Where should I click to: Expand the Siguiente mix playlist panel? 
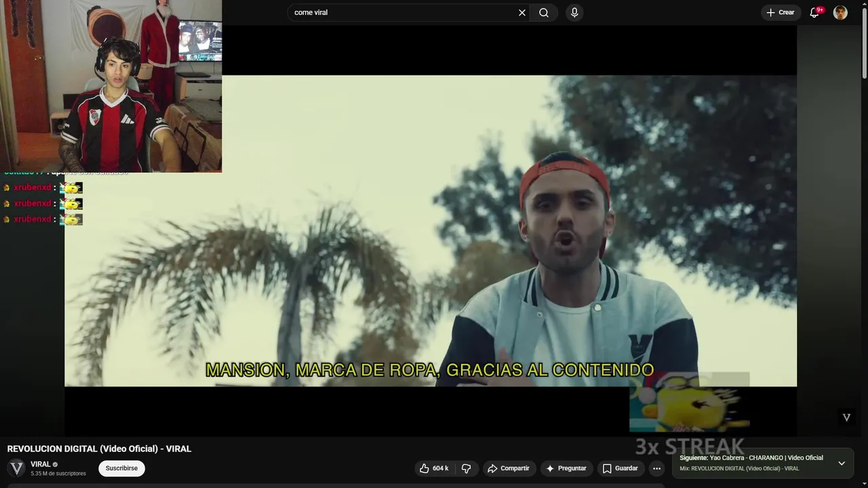pos(842,464)
